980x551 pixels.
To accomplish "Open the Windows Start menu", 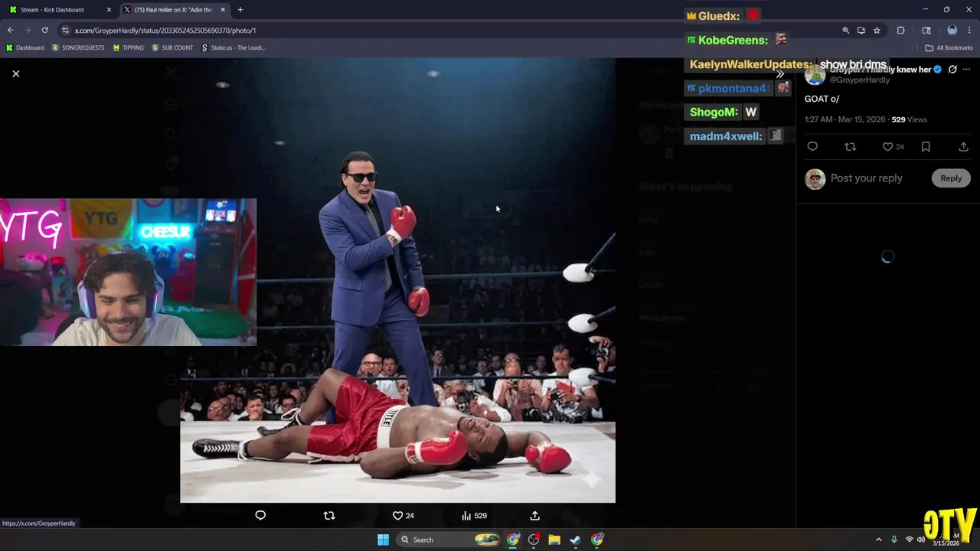I will [x=383, y=540].
